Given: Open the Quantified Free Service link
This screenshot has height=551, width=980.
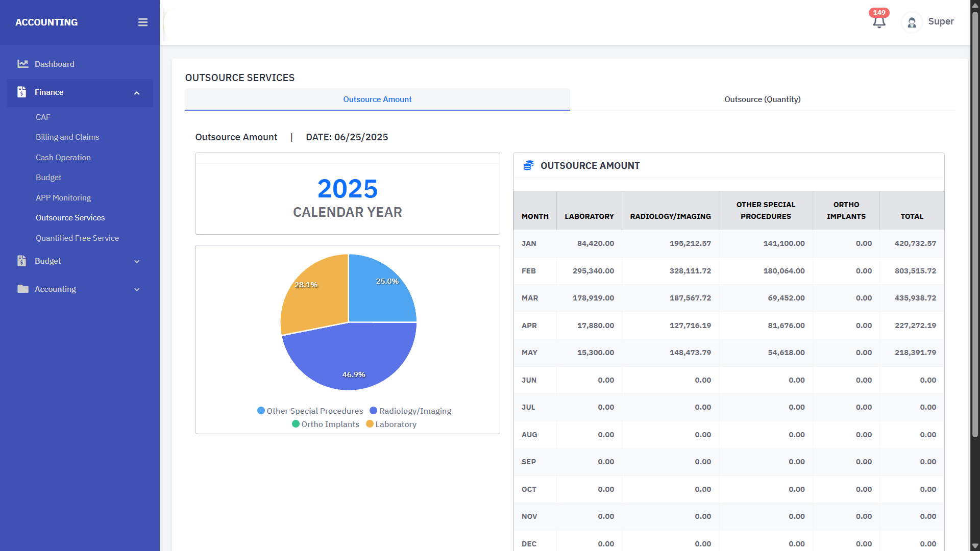Looking at the screenshot, I should coord(77,238).
